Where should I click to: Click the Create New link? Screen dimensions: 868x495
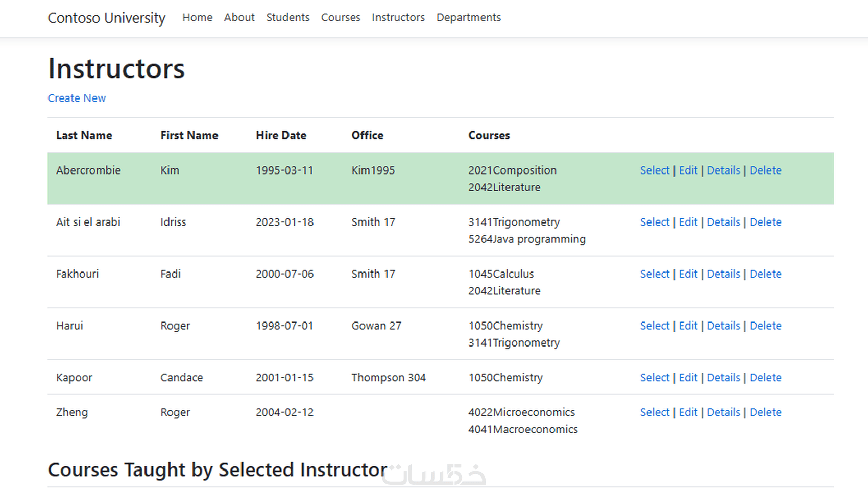click(x=77, y=98)
